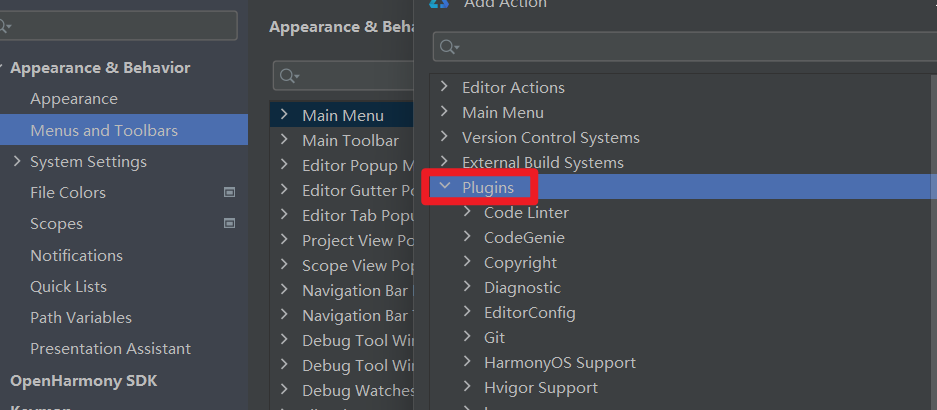The width and height of the screenshot is (937, 410).
Task: Expand System Settings in sidebar
Action: [17, 161]
